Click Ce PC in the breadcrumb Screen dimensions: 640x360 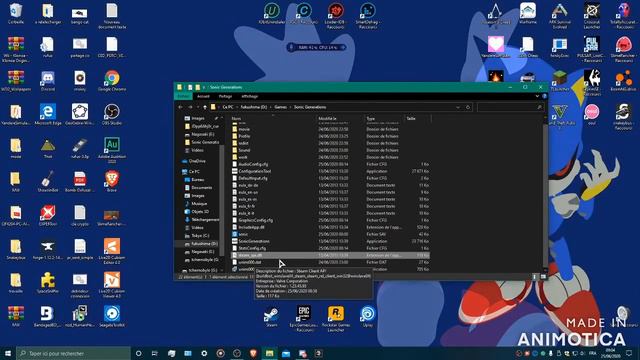coord(228,107)
